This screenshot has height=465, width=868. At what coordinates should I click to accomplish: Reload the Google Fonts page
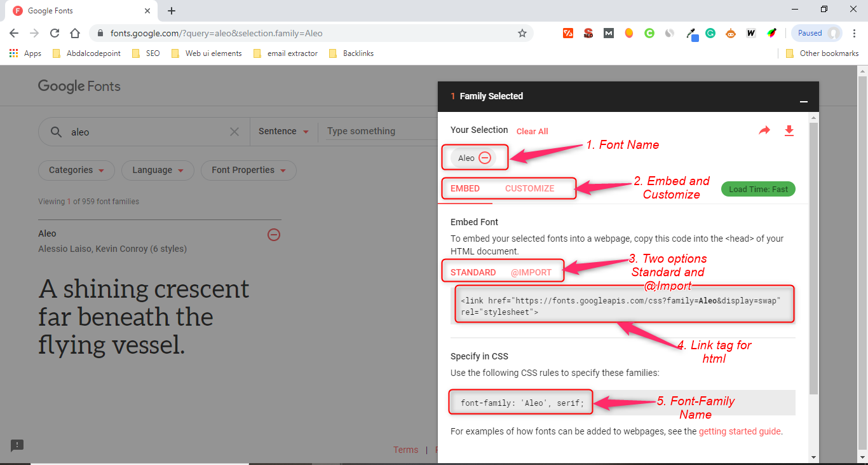(x=55, y=33)
